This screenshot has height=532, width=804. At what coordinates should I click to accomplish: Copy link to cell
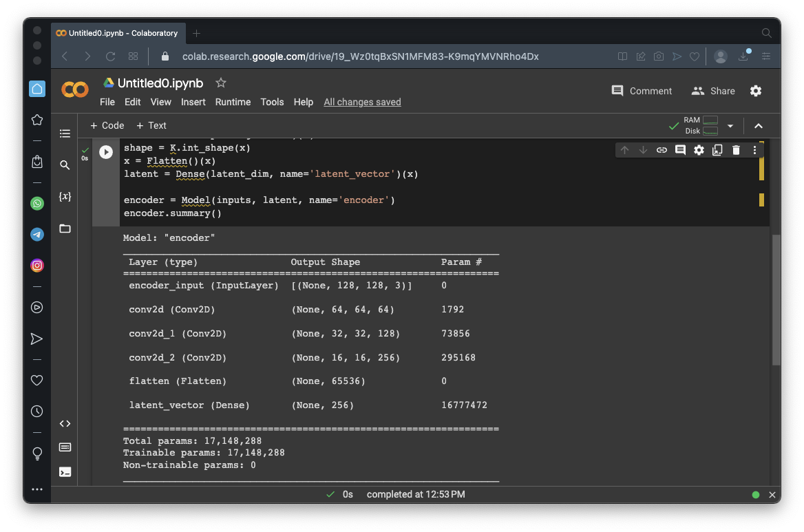tap(662, 150)
